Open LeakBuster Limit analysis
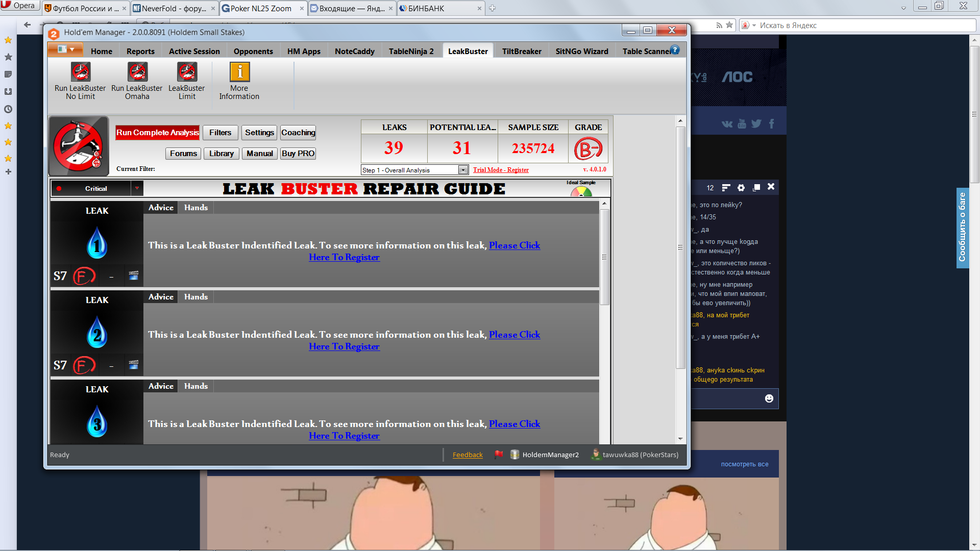The width and height of the screenshot is (980, 551). tap(187, 72)
